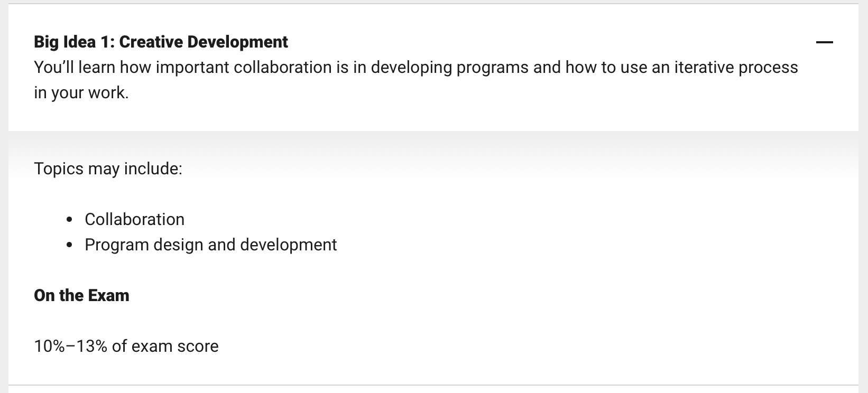Viewport: 868px width, 393px height.
Task: Click the Big Idea 1: Creative Development heading
Action: (161, 42)
